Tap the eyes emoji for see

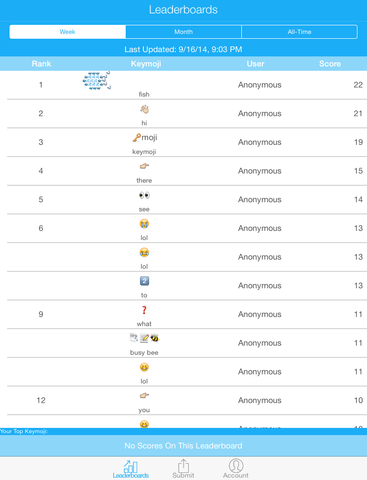click(144, 195)
